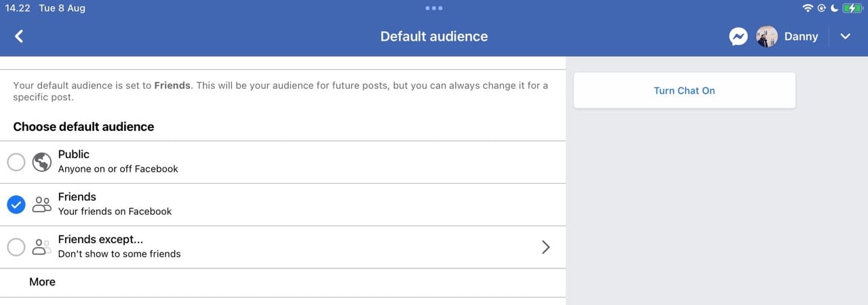Image resolution: width=868 pixels, height=305 pixels.
Task: Tap the Wi-Fi status icon
Action: coord(808,9)
